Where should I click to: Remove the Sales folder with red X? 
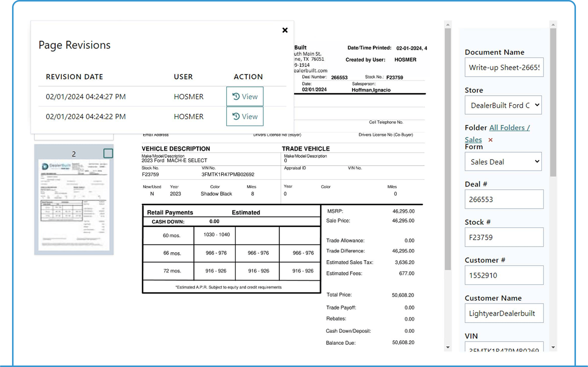[491, 140]
